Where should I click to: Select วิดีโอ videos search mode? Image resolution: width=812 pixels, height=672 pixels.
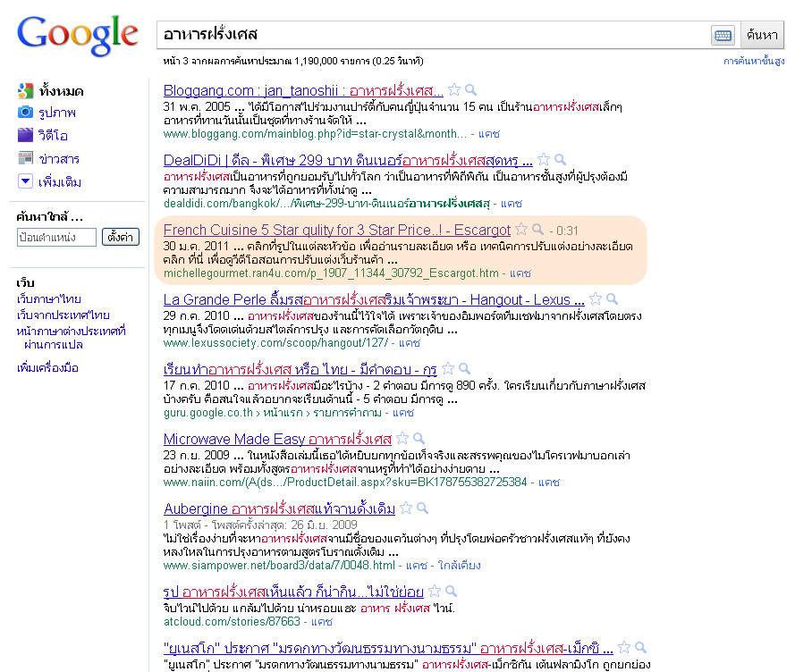[53, 136]
